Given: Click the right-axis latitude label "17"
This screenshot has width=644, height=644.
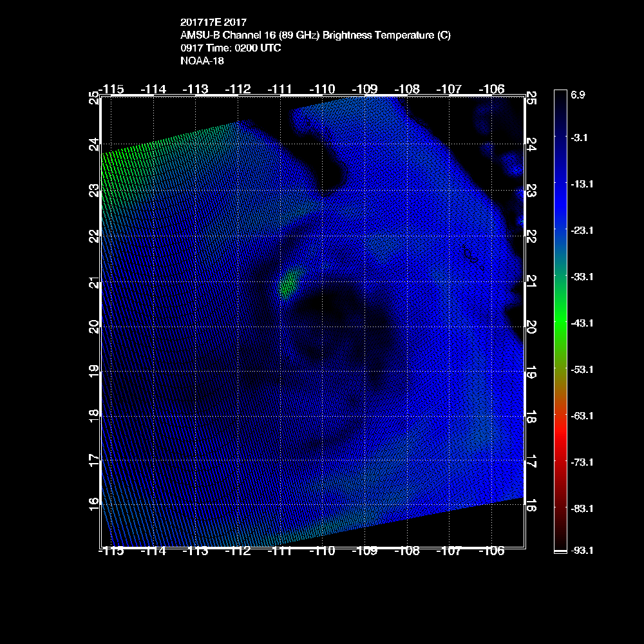Looking at the screenshot, I should tap(531, 462).
